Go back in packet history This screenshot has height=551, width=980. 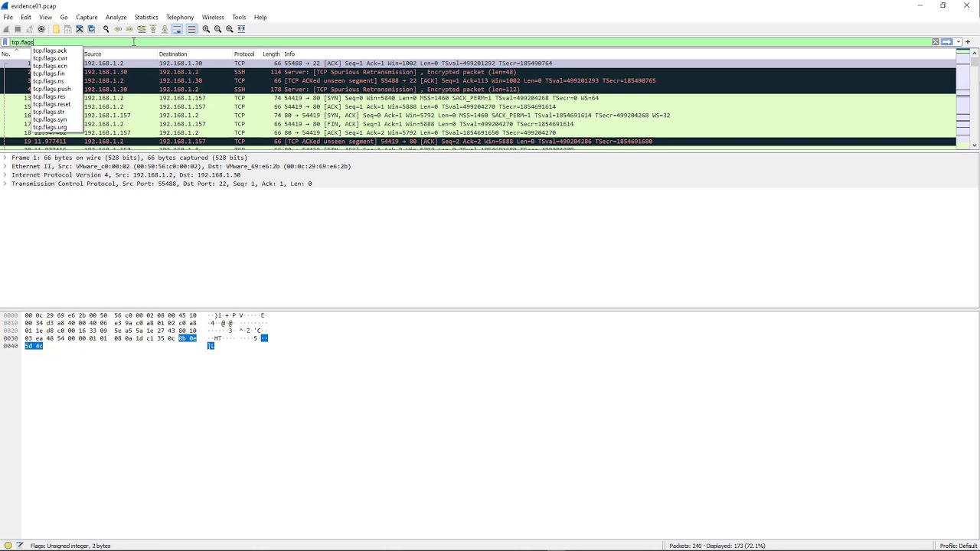click(118, 29)
